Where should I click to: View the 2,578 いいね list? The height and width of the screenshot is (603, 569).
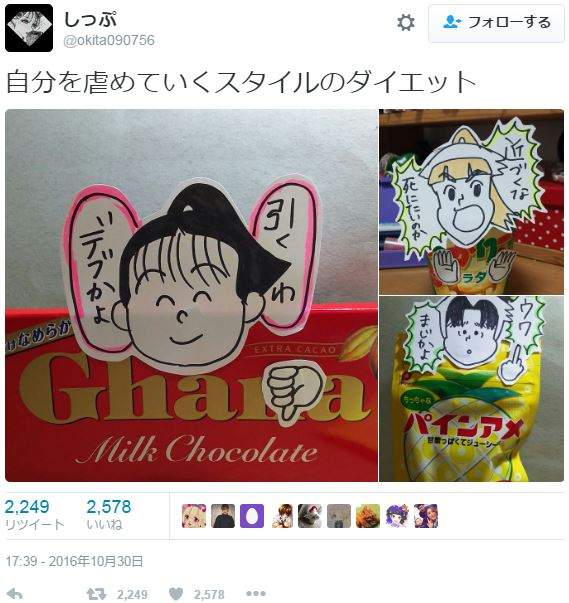tap(108, 515)
